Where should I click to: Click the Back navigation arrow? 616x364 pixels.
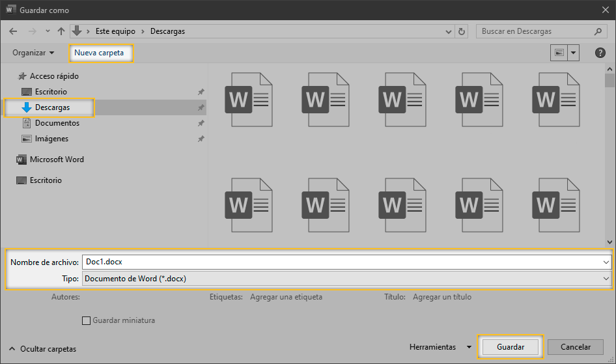(13, 31)
